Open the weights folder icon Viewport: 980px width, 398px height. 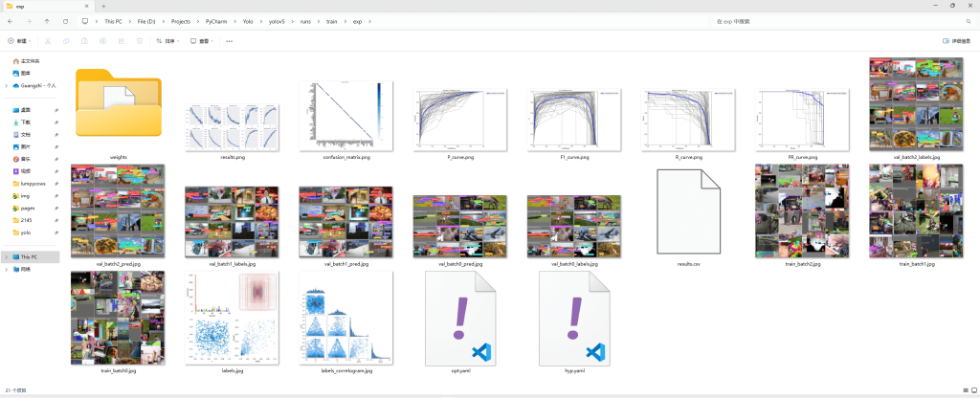[119, 103]
